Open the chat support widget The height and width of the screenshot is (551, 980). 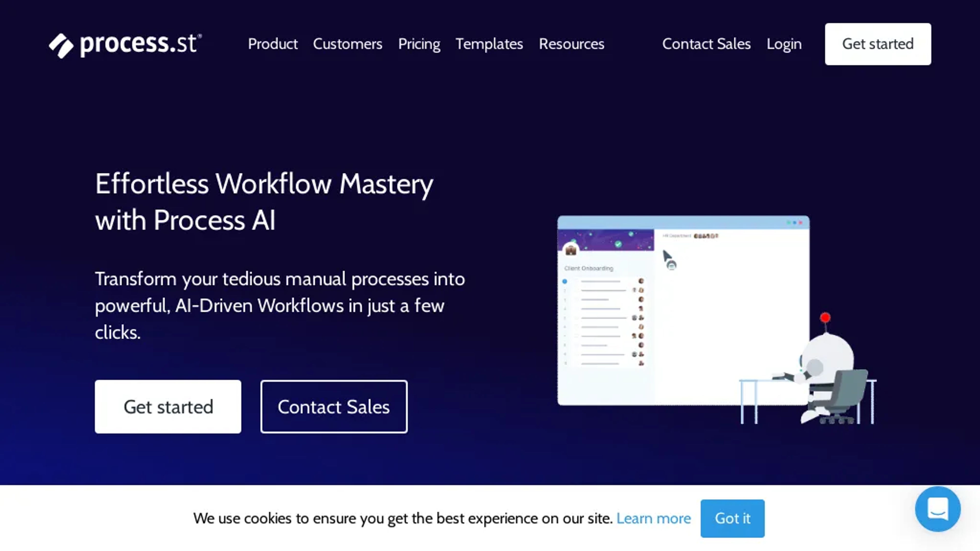click(938, 509)
